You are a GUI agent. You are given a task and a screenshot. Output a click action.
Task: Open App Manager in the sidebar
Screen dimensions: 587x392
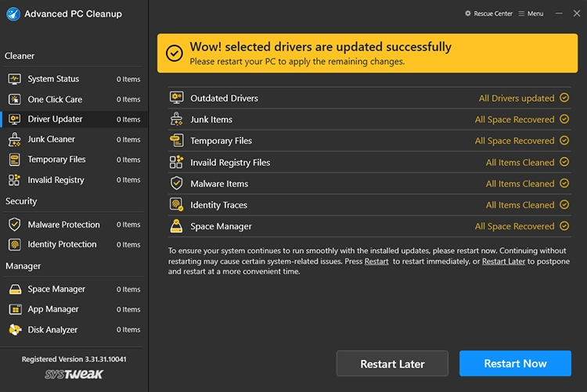point(53,309)
